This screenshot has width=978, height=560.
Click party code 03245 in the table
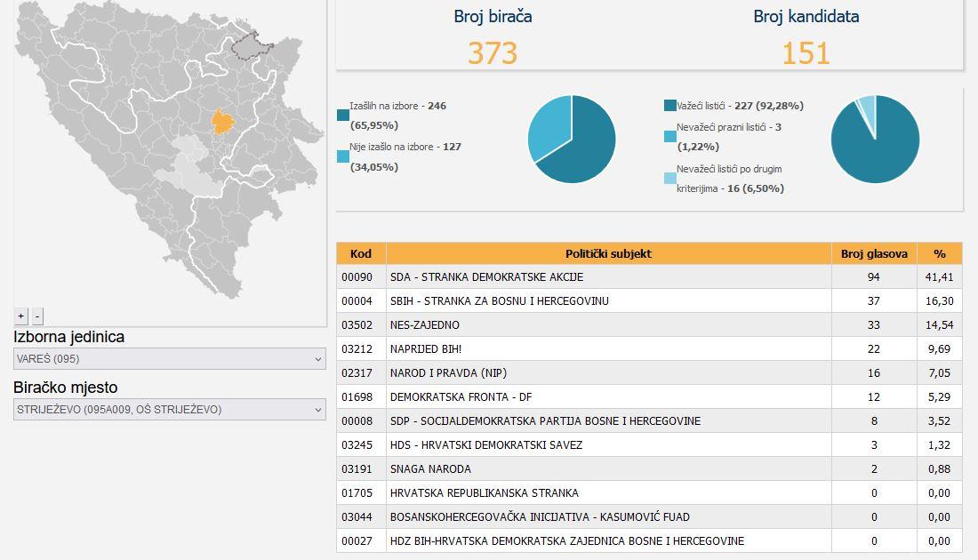coord(357,445)
